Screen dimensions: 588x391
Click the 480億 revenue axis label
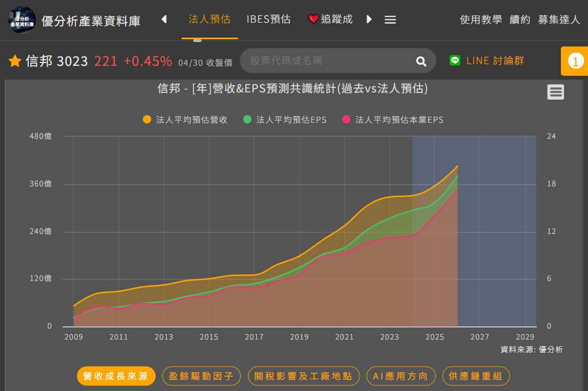point(40,137)
